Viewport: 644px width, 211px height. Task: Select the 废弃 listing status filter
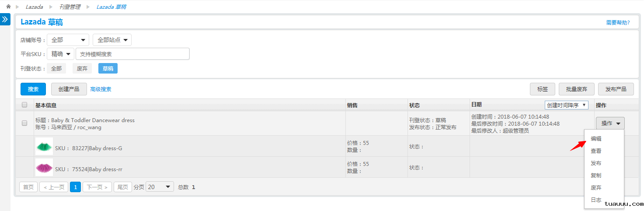82,68
